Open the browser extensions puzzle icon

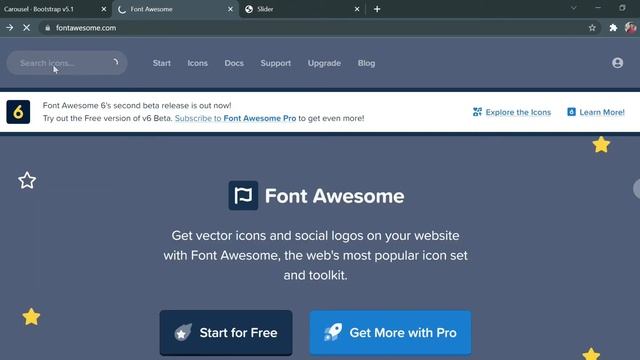tap(613, 28)
